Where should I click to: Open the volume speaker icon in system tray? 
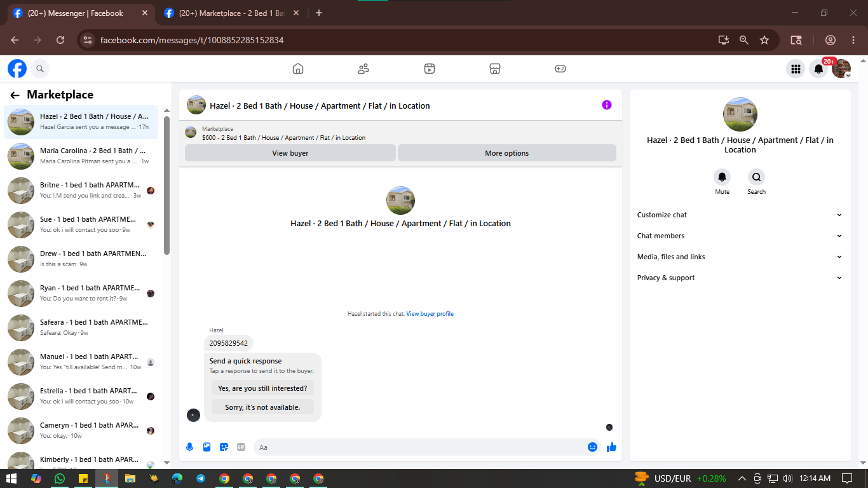[x=787, y=478]
